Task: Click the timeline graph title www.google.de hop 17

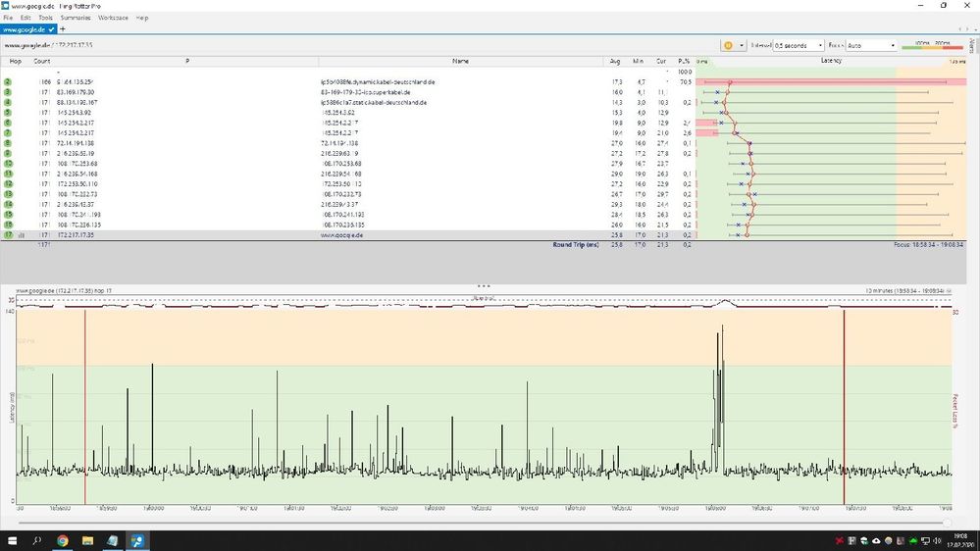Action: coord(64,290)
